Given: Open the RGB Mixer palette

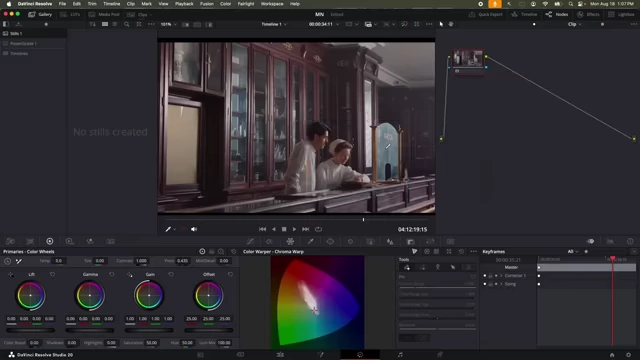Looking at the screenshot, I should click(90, 241).
